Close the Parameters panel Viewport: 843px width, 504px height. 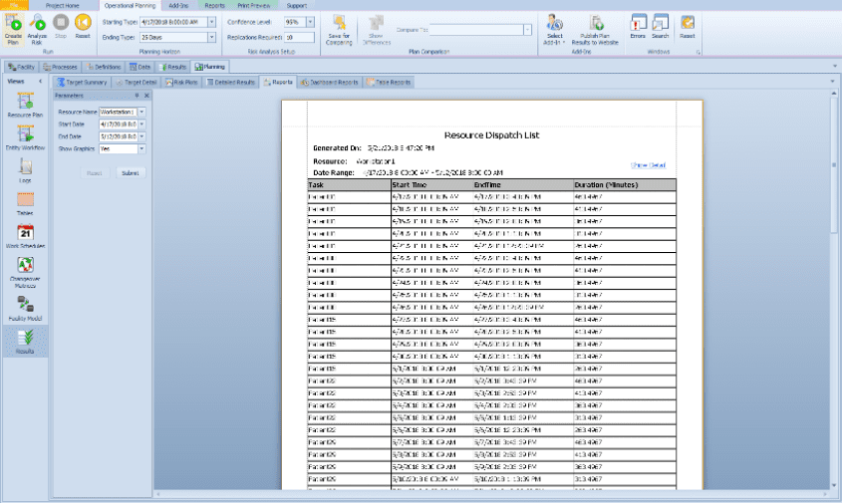(x=146, y=95)
